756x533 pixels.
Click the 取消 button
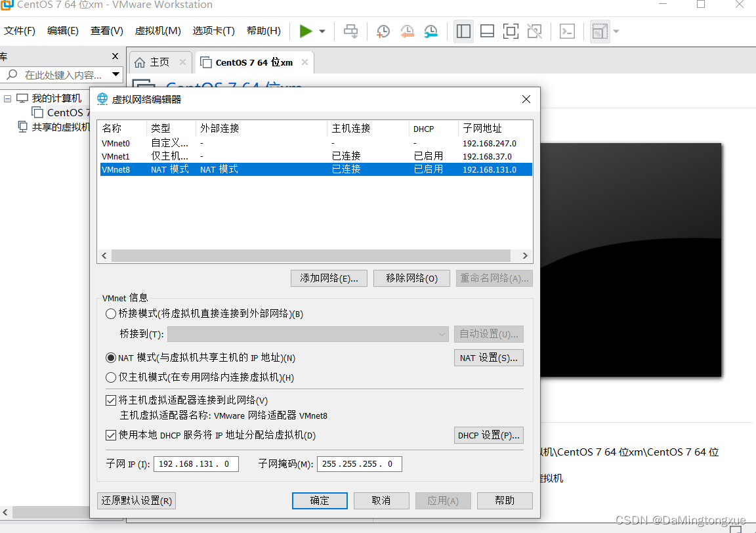381,501
